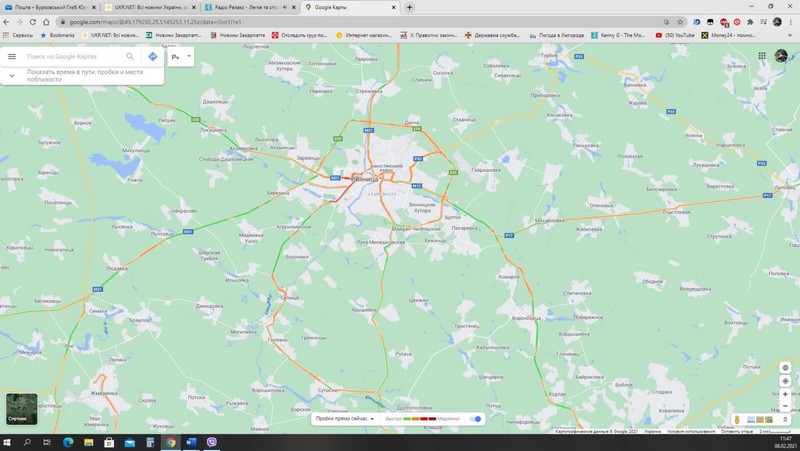Image resolution: width=800 pixels, height=451 pixels.
Task: Open the Chrome extensions puzzle icon
Action: [x=750, y=22]
